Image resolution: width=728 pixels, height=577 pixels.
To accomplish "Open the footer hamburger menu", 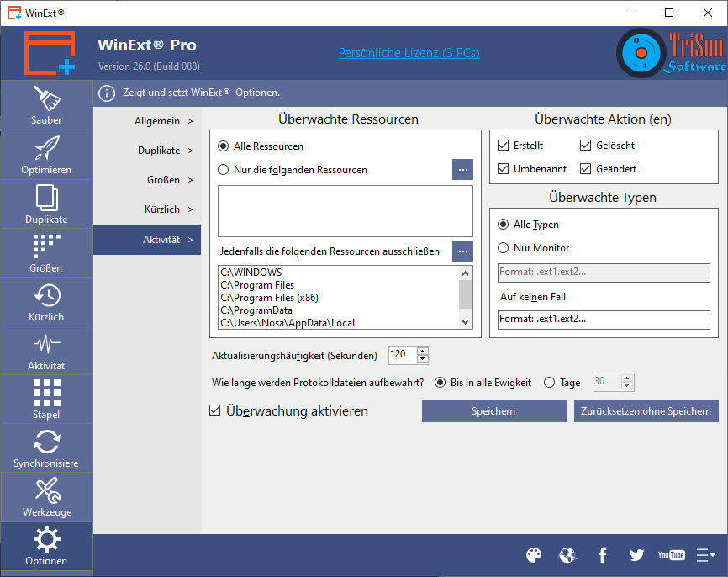I will [x=705, y=554].
